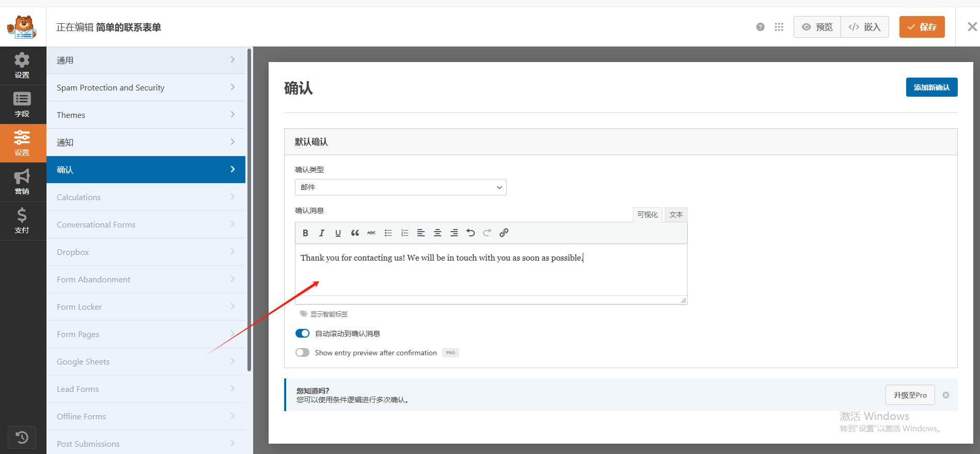Click the 保存 save button

pos(922,27)
